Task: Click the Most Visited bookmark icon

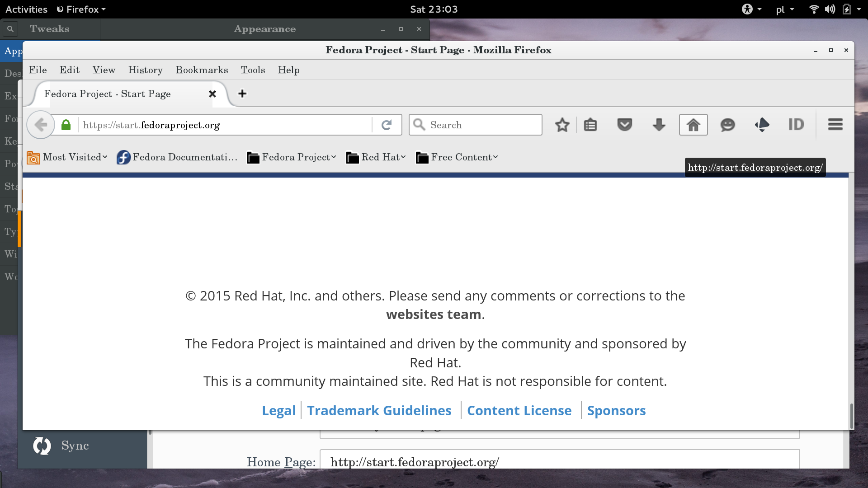Action: [33, 157]
